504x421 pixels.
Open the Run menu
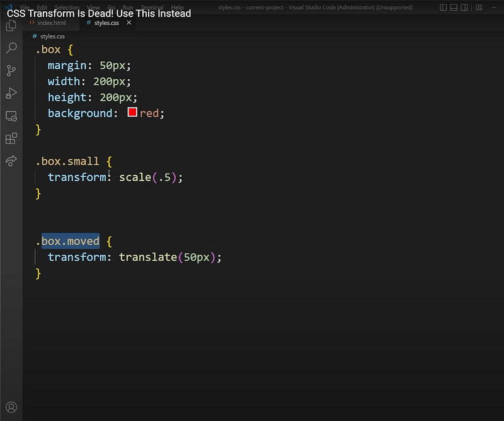click(128, 8)
